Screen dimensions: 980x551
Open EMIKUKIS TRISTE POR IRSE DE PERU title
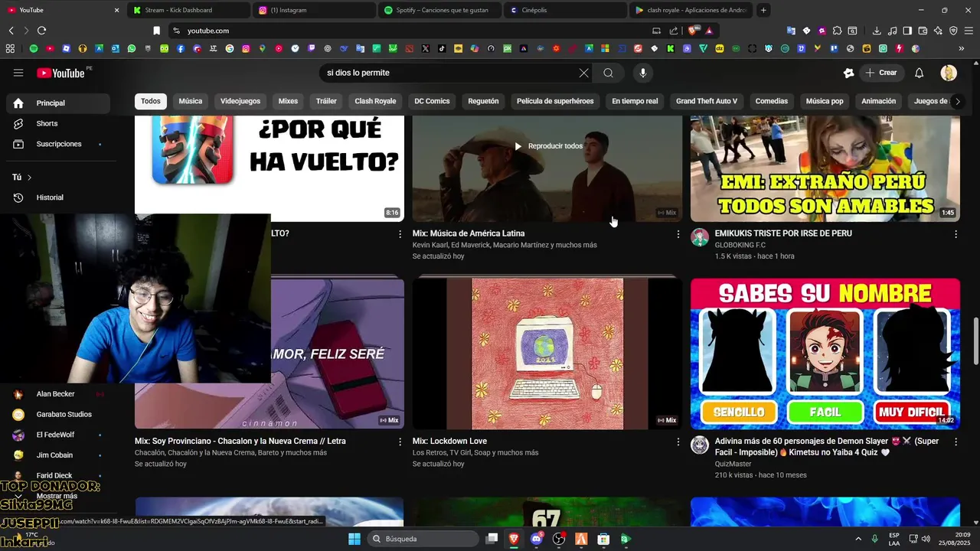pos(783,233)
